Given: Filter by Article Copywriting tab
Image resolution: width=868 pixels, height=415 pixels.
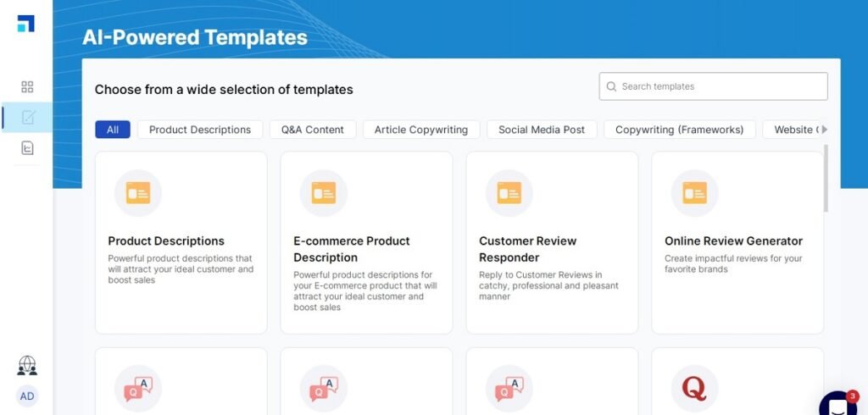Looking at the screenshot, I should pyautogui.click(x=421, y=130).
